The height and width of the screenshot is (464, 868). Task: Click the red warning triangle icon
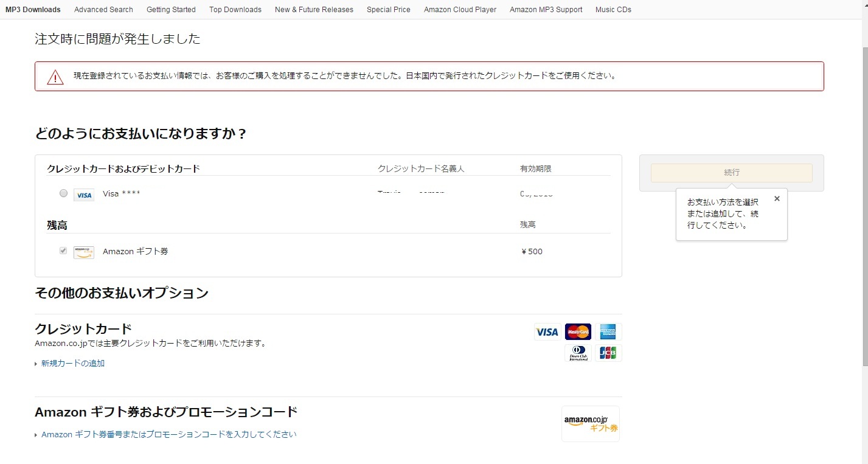[55, 77]
